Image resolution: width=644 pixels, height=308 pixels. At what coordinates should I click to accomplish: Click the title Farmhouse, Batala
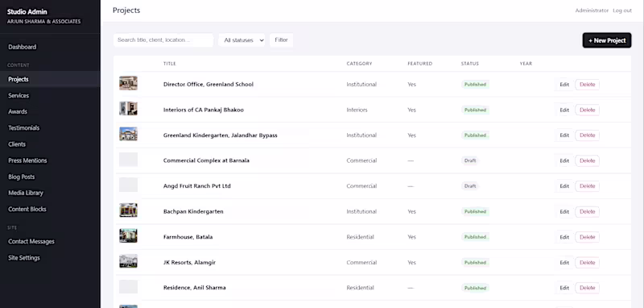click(188, 237)
